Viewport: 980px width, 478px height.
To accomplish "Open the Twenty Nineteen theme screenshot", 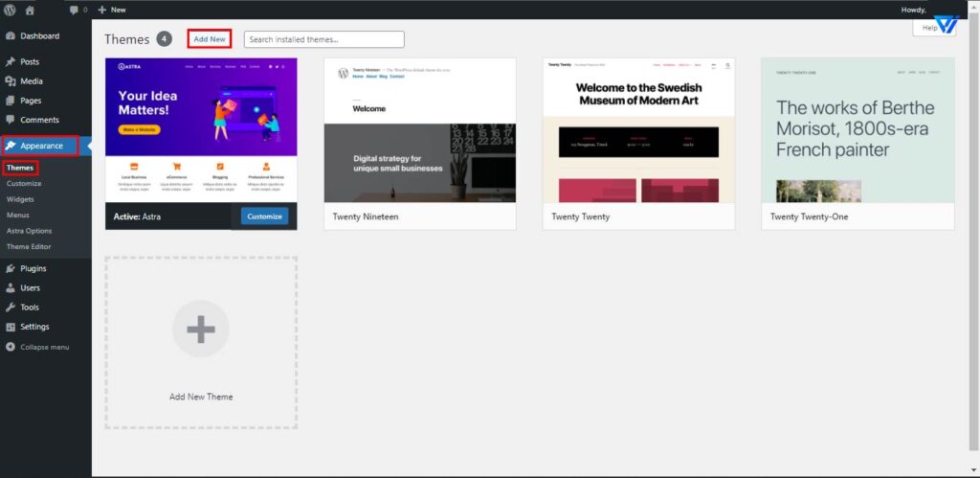I will point(420,130).
